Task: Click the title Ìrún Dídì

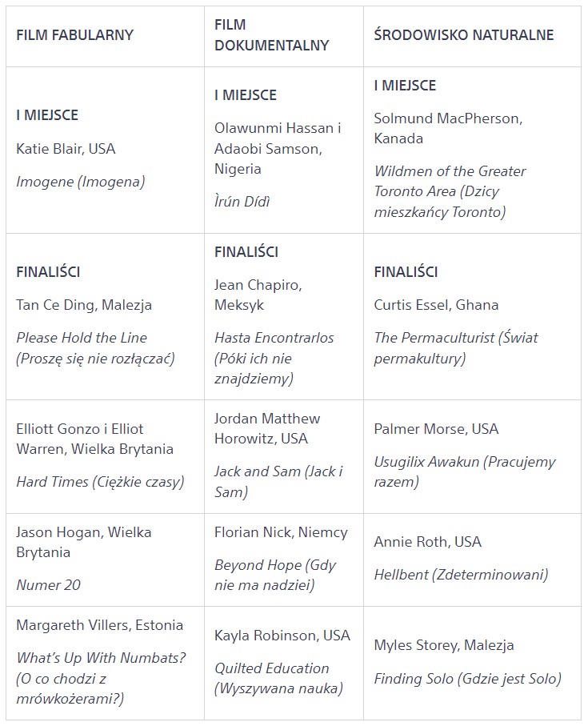Action: (242, 202)
